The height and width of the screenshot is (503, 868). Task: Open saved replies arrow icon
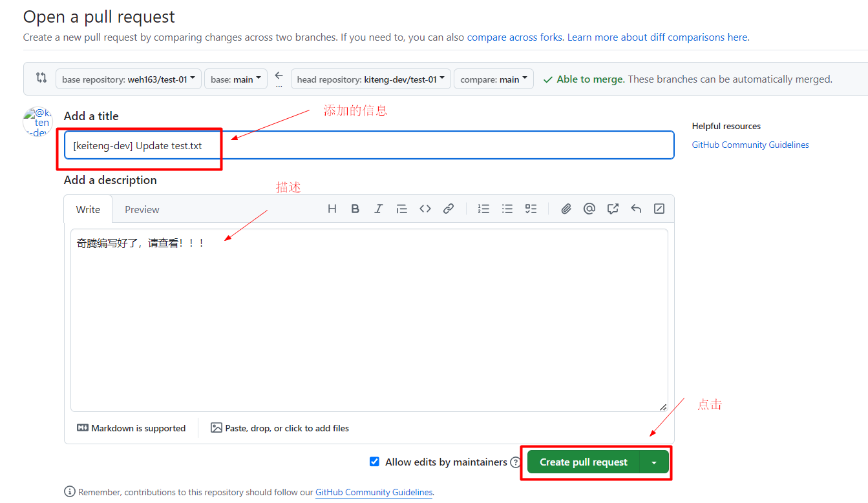(636, 209)
